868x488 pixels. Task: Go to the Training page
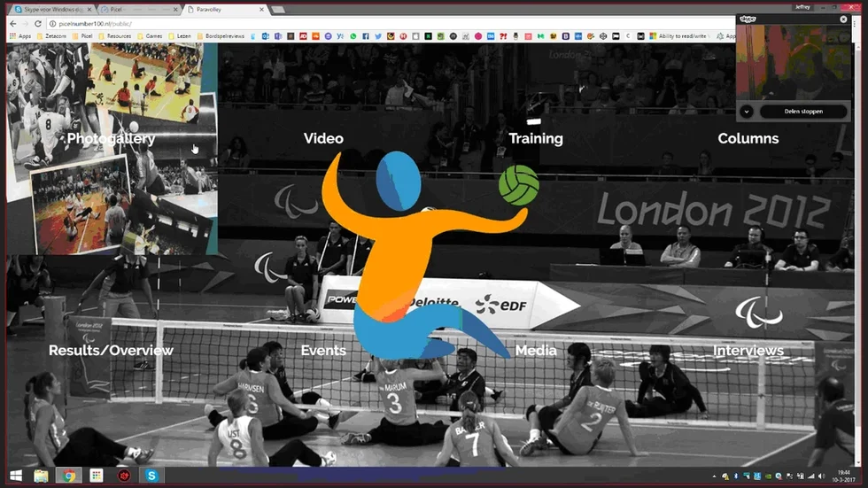click(536, 138)
